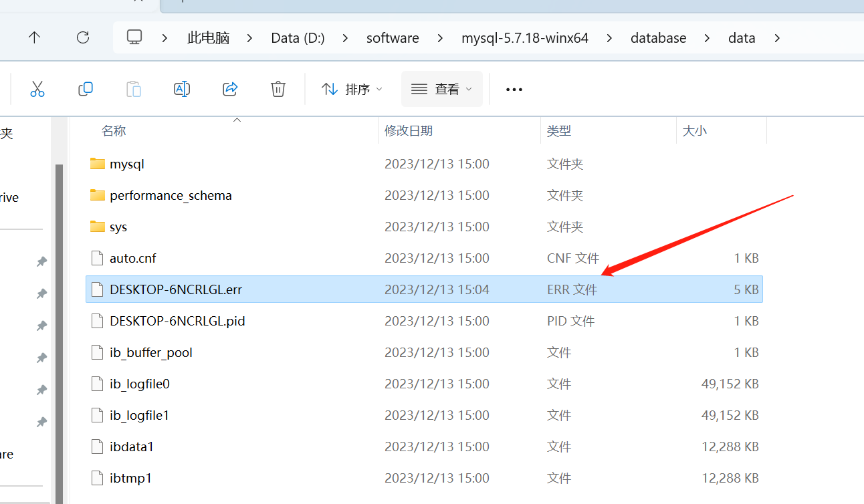Select ib_logfile1 file name

[139, 415]
